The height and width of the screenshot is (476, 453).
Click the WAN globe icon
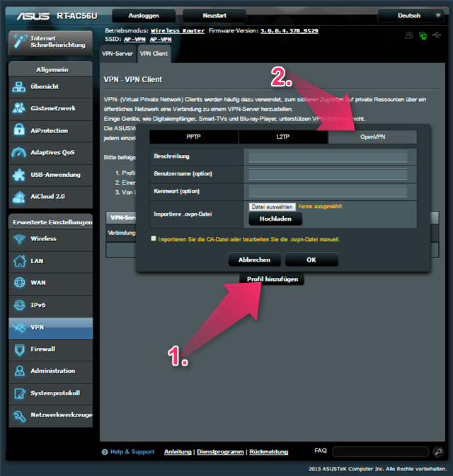tap(20, 283)
